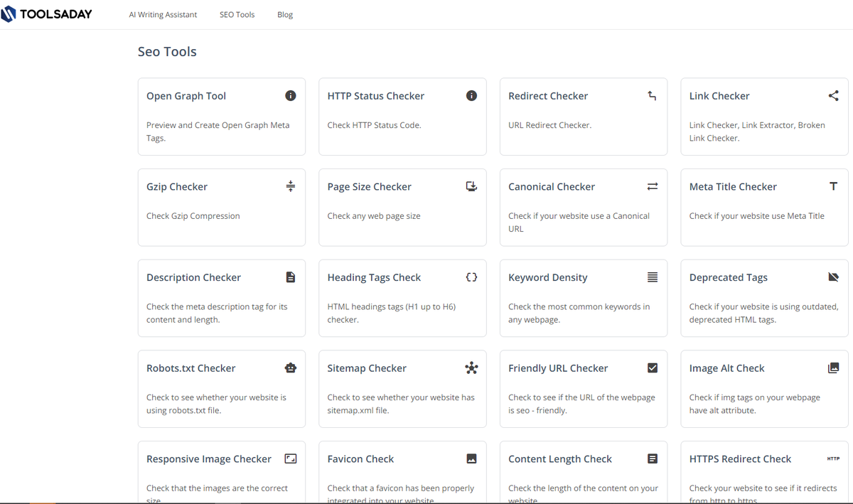Click the HTTP icon on HTTPS Redirect Check

coord(834,459)
